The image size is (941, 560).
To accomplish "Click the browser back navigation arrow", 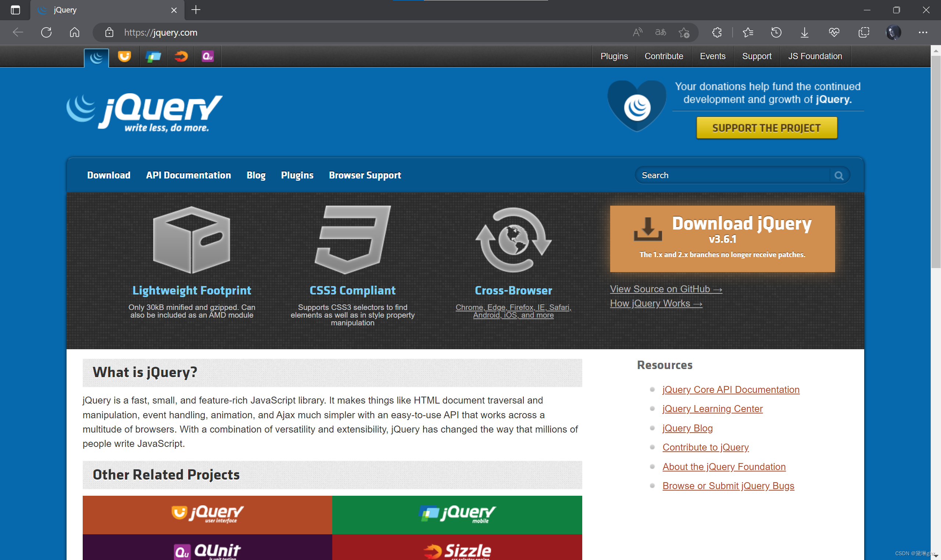I will point(19,32).
